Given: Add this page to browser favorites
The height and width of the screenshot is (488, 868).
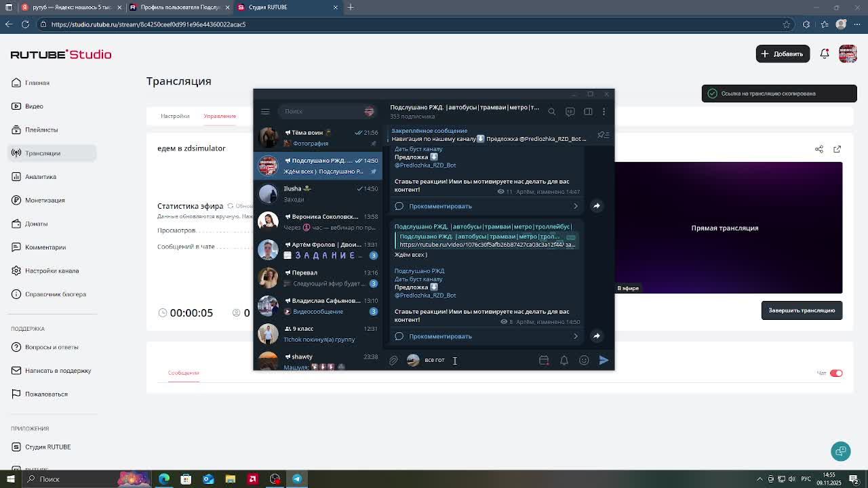Looking at the screenshot, I should tap(787, 24).
